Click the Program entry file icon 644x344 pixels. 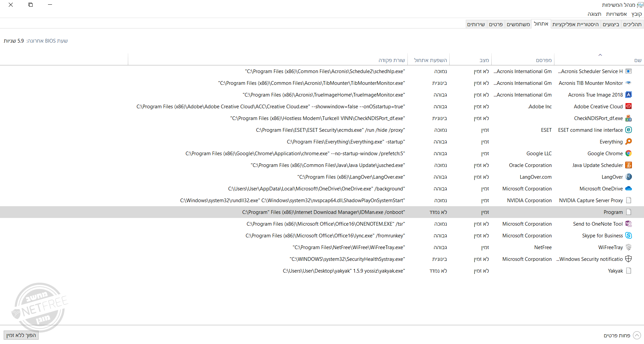(629, 212)
